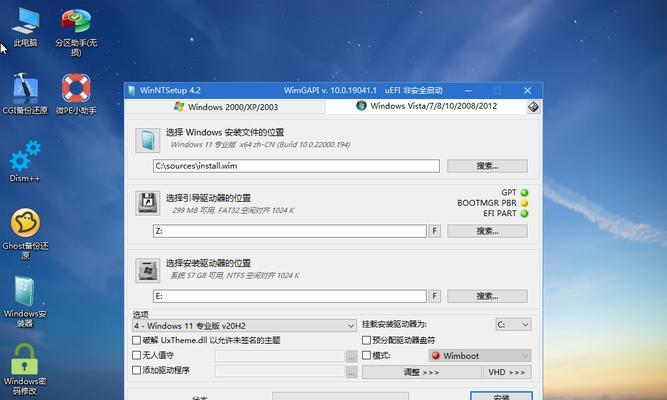Open the 分区助手(无损) desktop icon

[x=76, y=32]
